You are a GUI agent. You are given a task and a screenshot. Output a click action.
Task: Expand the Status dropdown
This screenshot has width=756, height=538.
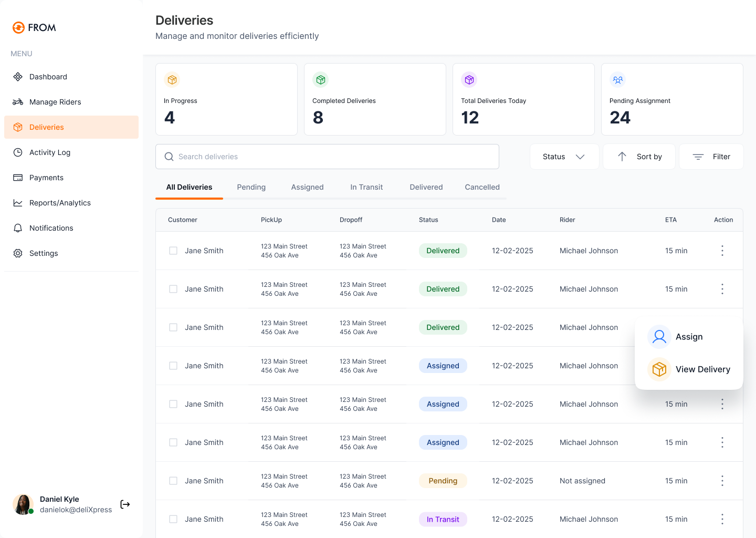(x=564, y=157)
